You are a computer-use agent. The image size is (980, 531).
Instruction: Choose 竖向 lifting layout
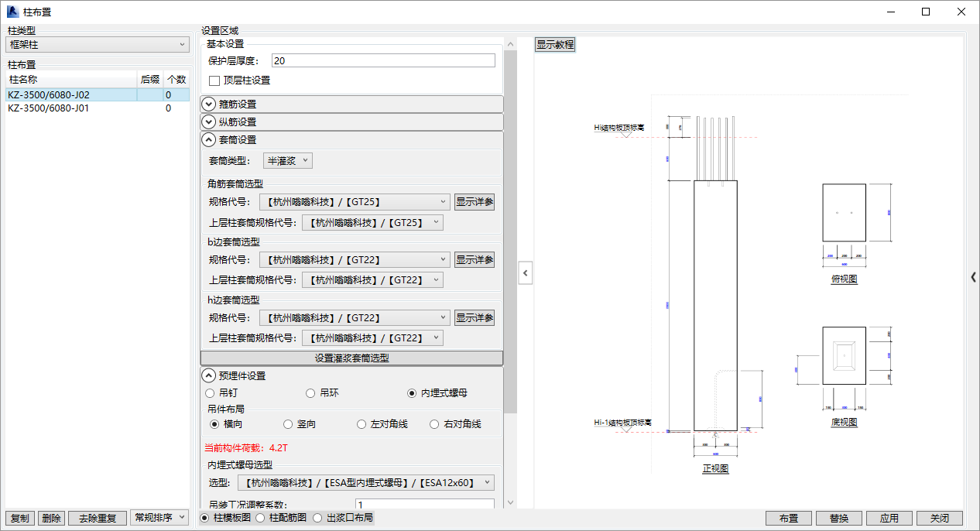[x=289, y=424]
